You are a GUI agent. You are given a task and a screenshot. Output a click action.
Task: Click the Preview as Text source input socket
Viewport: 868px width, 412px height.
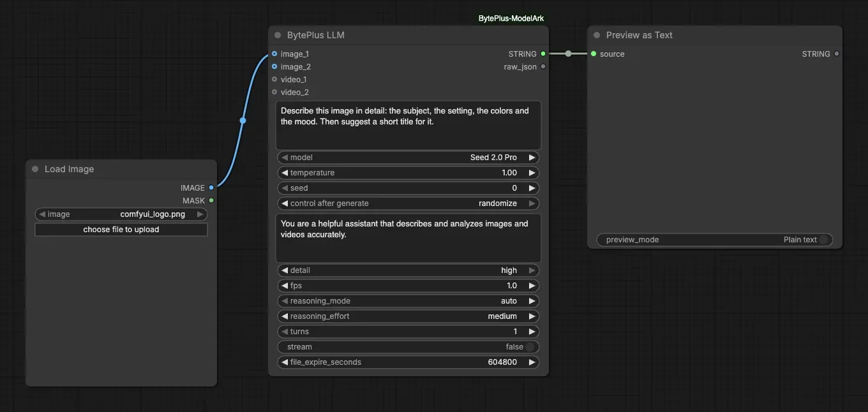pyautogui.click(x=594, y=54)
